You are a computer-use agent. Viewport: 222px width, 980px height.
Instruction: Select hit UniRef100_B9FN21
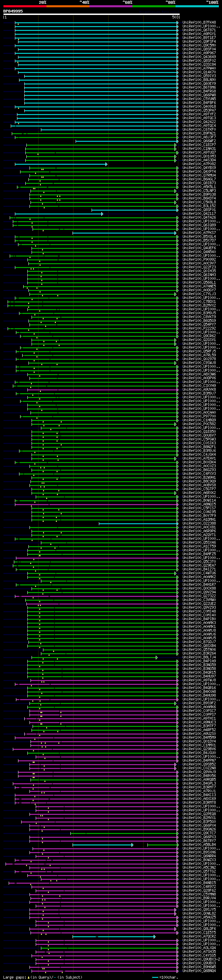199,133
